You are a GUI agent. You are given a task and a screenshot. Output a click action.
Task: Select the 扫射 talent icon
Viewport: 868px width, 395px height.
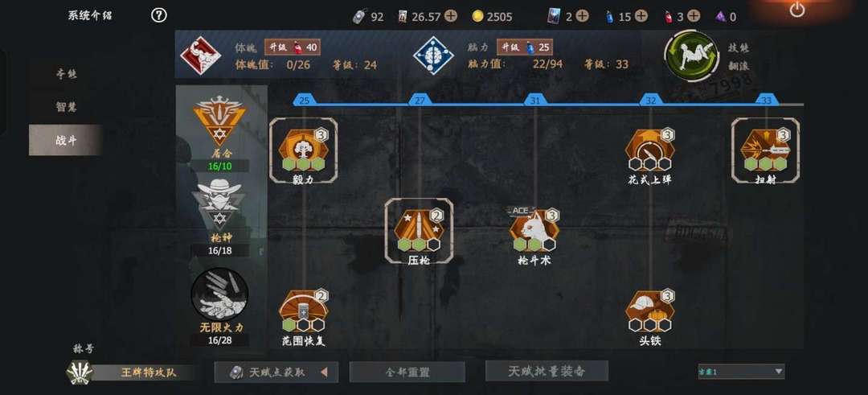766,150
